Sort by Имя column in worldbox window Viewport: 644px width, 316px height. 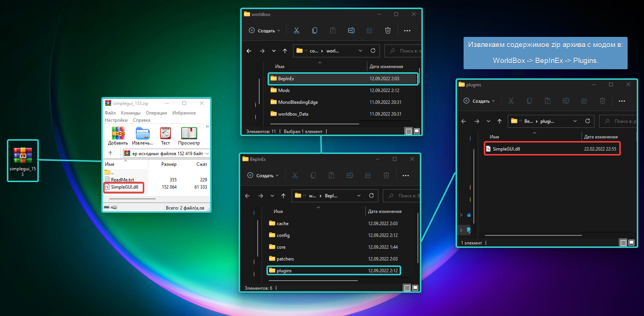280,67
